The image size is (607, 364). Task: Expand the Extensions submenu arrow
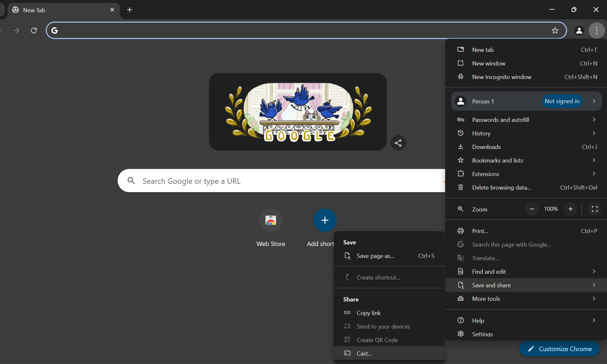coord(594,174)
